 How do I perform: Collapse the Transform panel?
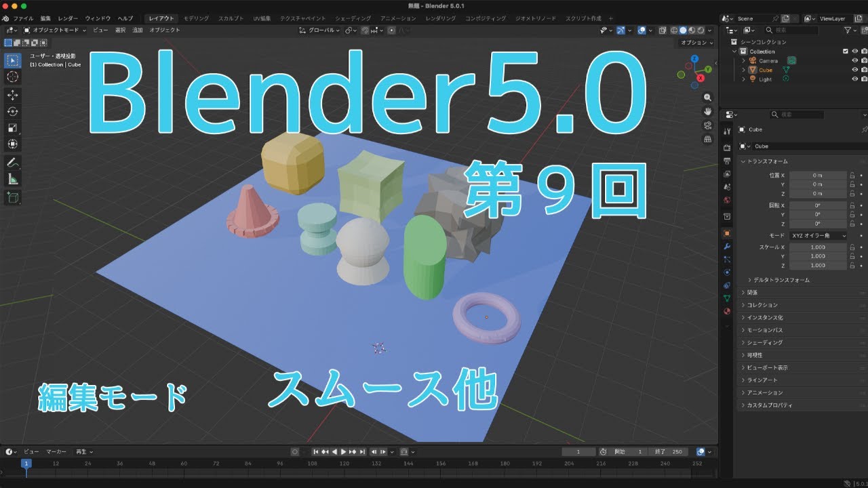[x=767, y=161]
